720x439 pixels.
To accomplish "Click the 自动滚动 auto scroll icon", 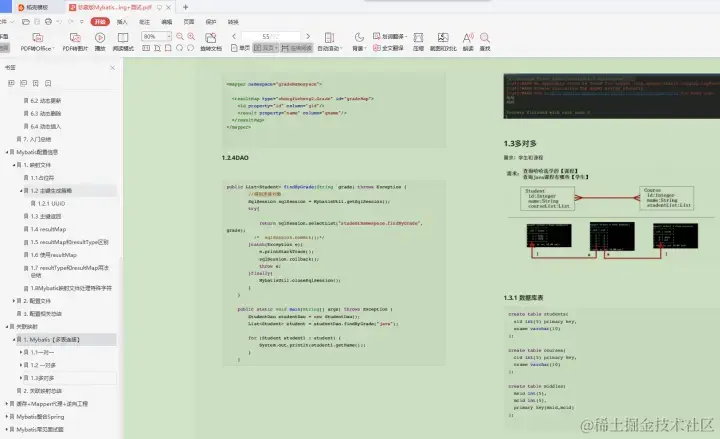I will tap(329, 38).
